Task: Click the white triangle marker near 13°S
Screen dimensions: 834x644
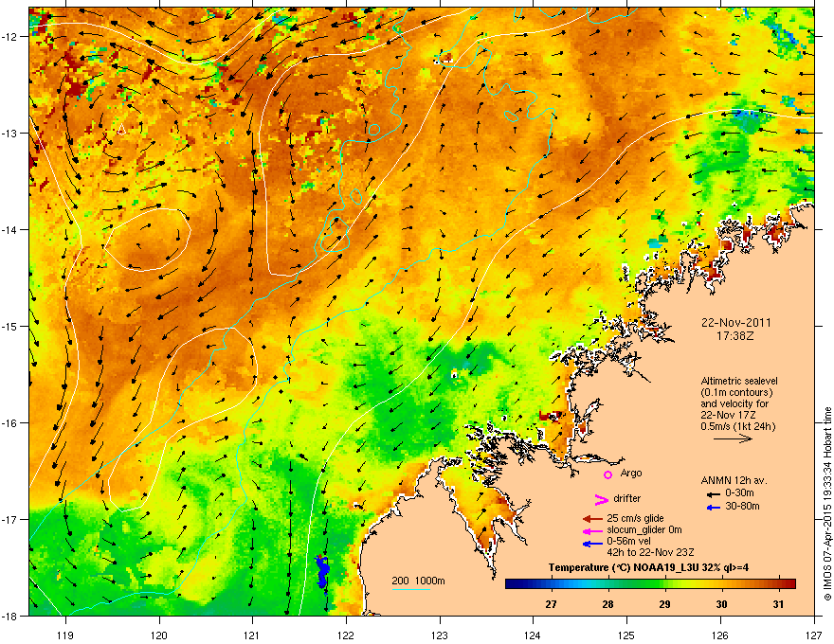Action: click(121, 129)
